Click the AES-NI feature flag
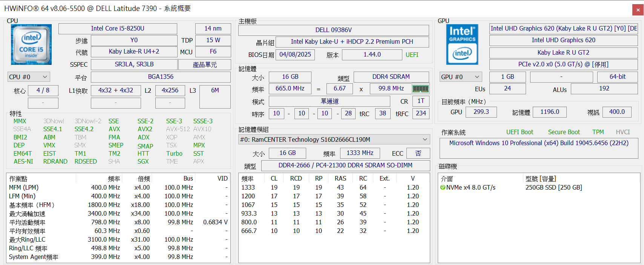The height and width of the screenshot is (265, 644). click(23, 162)
